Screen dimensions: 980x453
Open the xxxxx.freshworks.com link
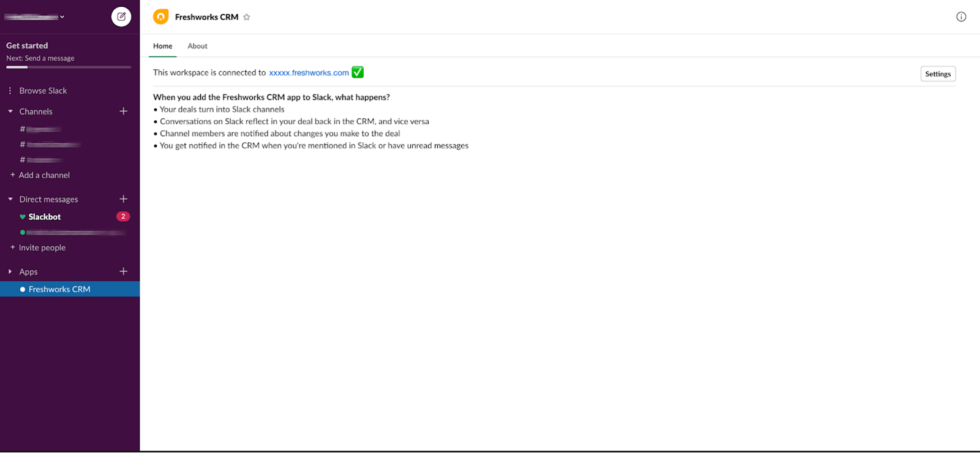[x=309, y=72]
